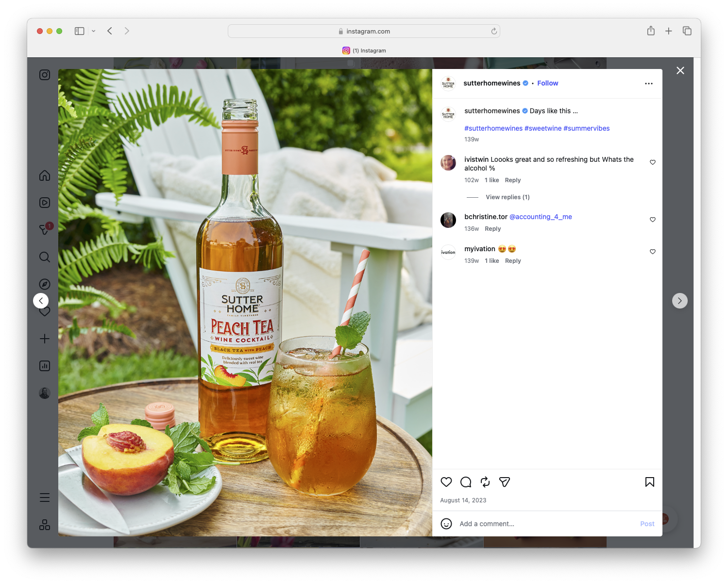This screenshot has height=584, width=728.
Task: Open myivation's profile avatar
Action: pyautogui.click(x=448, y=252)
